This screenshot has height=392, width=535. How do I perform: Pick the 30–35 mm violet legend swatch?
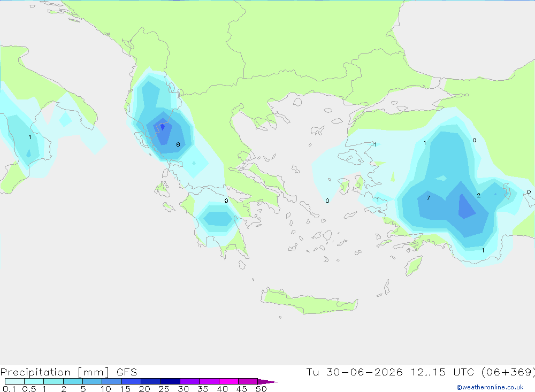click(x=190, y=381)
